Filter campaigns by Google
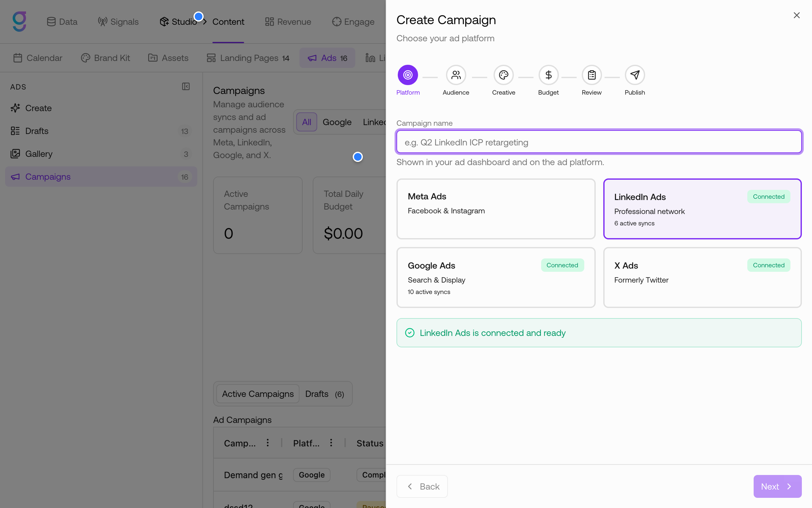 click(337, 122)
